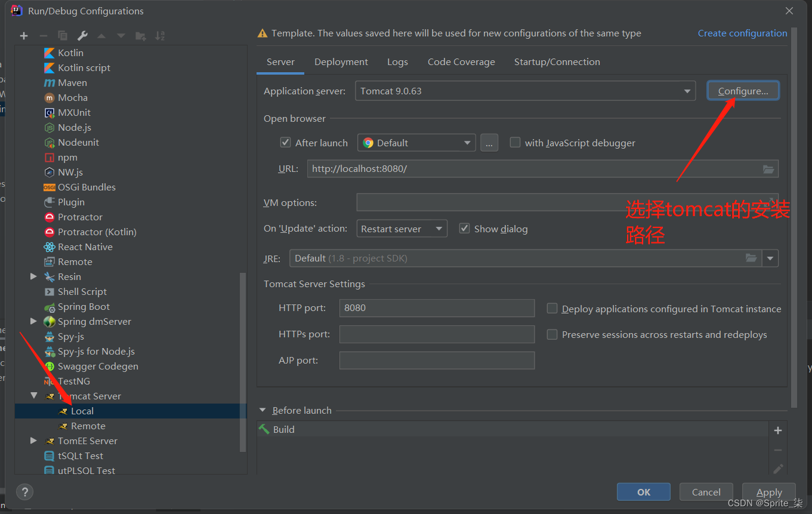812x514 pixels.
Task: Open the Default browser dropdown
Action: 416,143
